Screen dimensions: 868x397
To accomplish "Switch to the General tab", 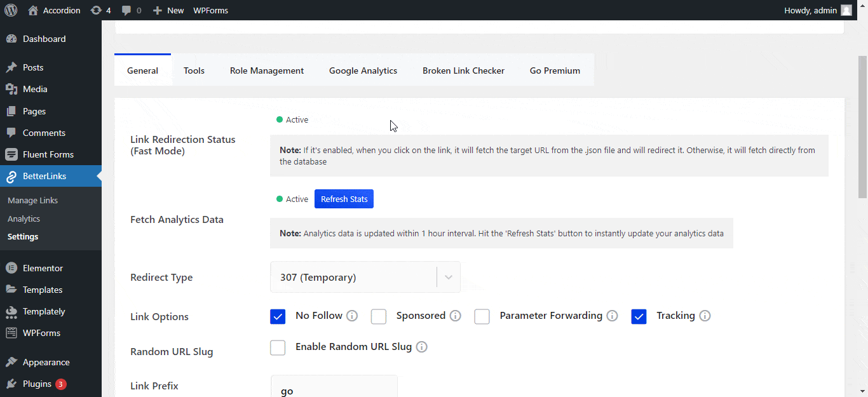I will click(142, 71).
